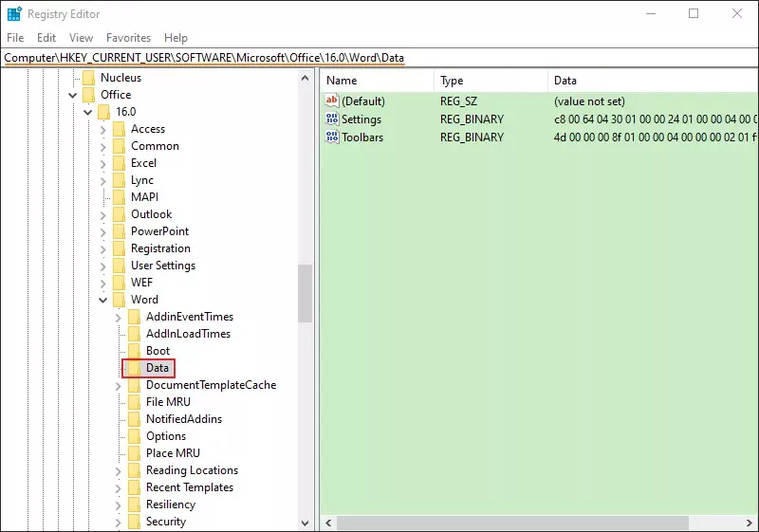Select the Word folder icon
759x532 pixels.
pyautogui.click(x=119, y=300)
